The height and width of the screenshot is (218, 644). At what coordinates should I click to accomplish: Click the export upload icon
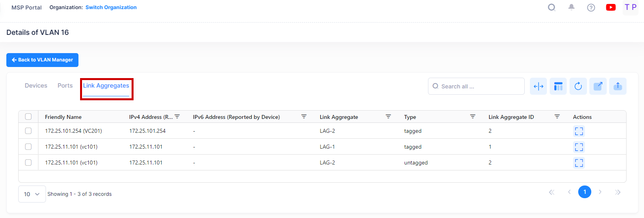click(617, 86)
